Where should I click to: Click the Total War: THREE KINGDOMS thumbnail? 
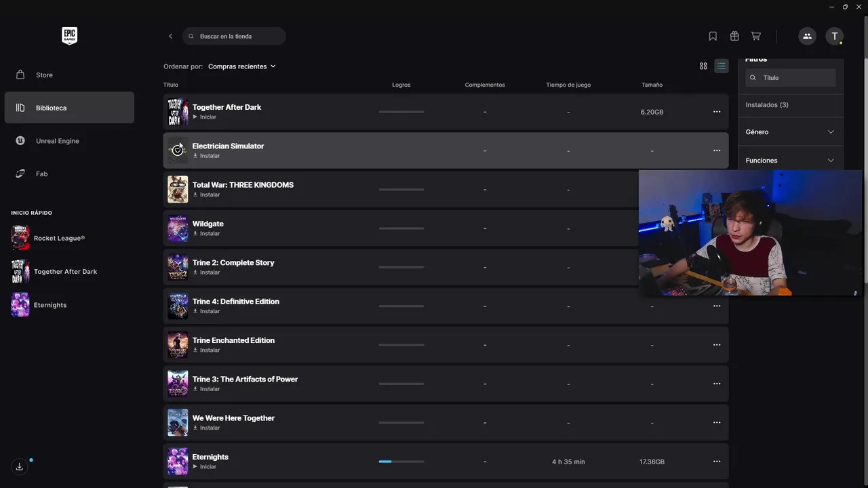(178, 189)
